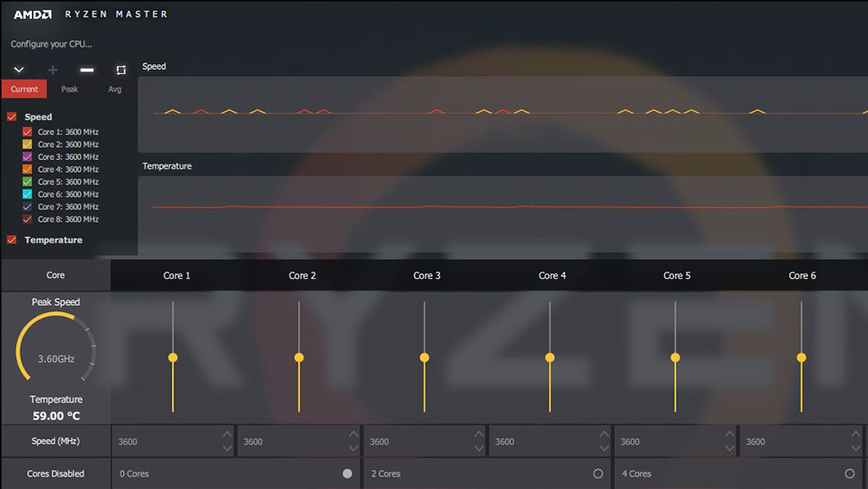Viewport: 868px width, 489px height.
Task: Uncheck Core 6: 3600 MHz checkbox
Action: click(x=27, y=194)
